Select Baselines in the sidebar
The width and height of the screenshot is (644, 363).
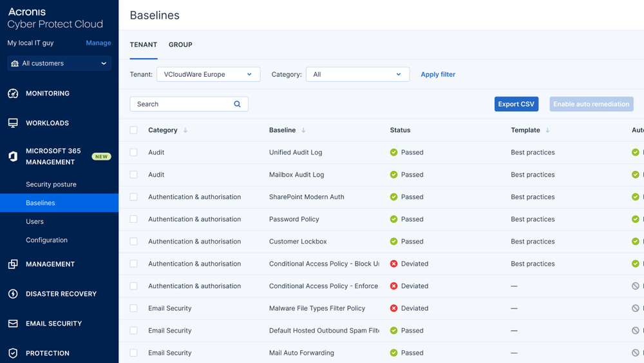(x=59, y=202)
